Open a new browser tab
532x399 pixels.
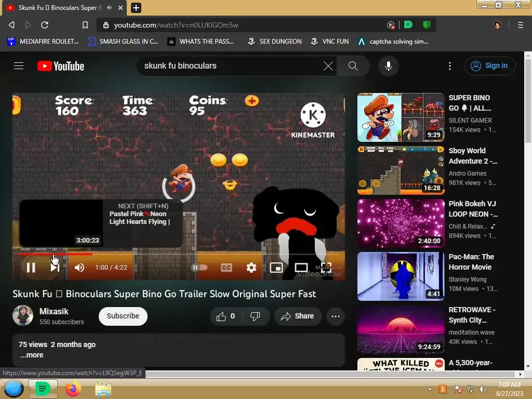(136, 7)
